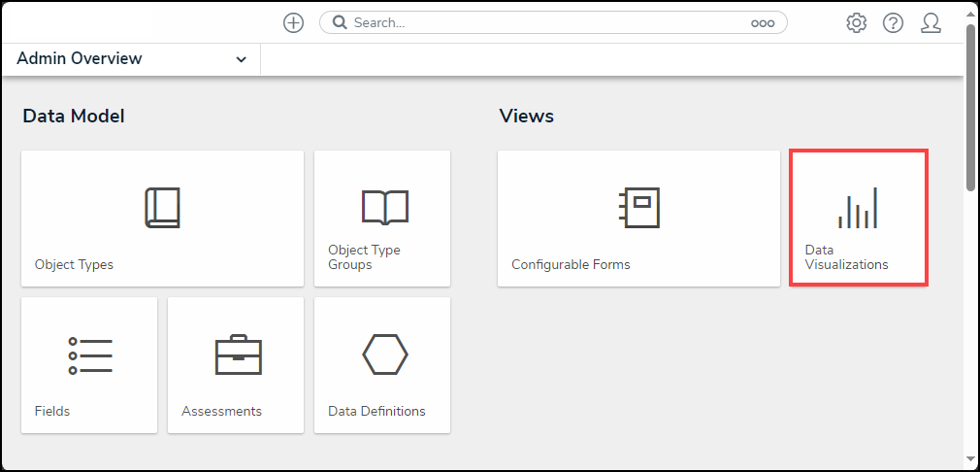
Task: Click the Data Visualizations bar chart icon
Action: [x=858, y=208]
